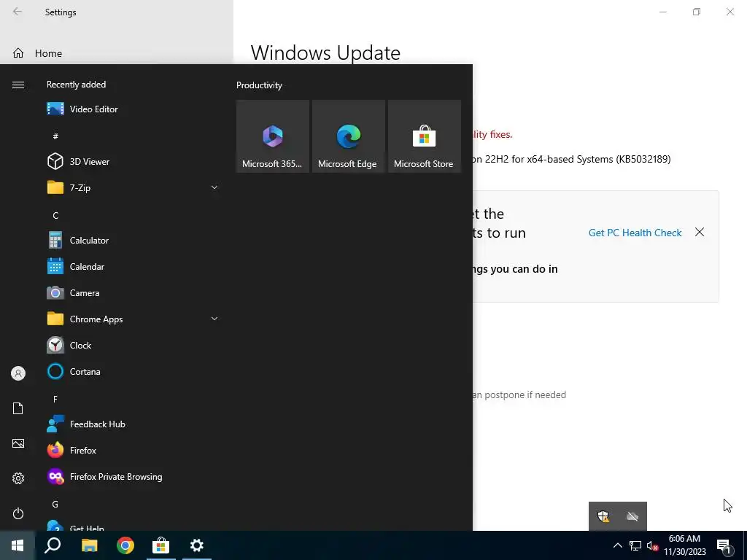Open network status tray icon

pos(635,545)
